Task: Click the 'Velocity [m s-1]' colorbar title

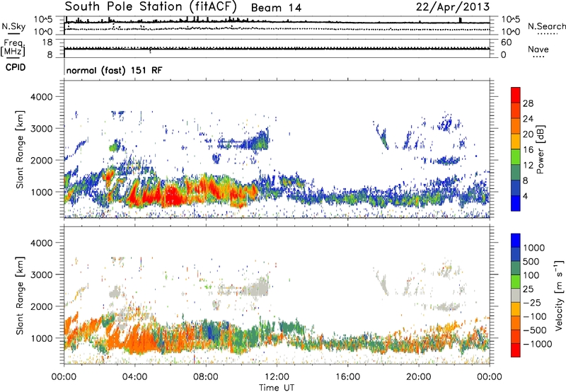Action: click(x=559, y=295)
